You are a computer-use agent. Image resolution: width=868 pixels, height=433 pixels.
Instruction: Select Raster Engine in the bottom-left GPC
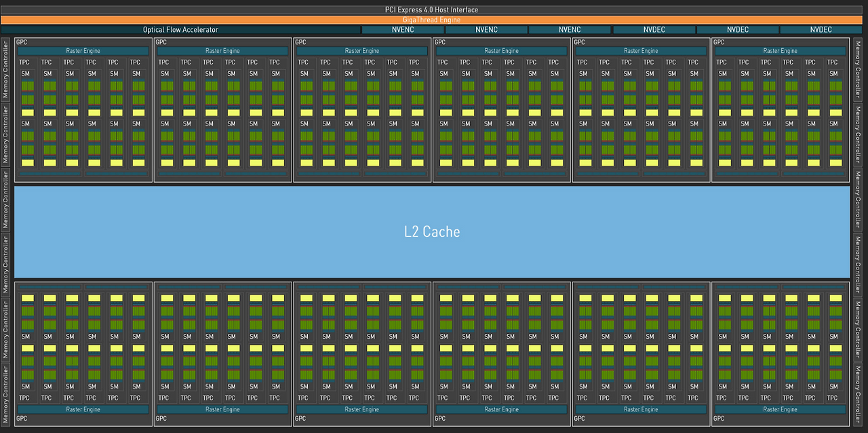(83, 409)
